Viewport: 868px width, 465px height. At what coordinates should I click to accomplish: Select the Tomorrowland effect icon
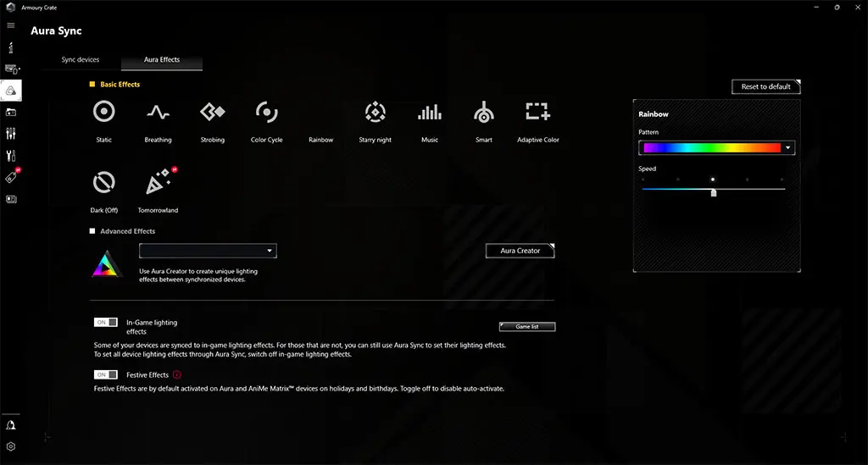pos(158,182)
